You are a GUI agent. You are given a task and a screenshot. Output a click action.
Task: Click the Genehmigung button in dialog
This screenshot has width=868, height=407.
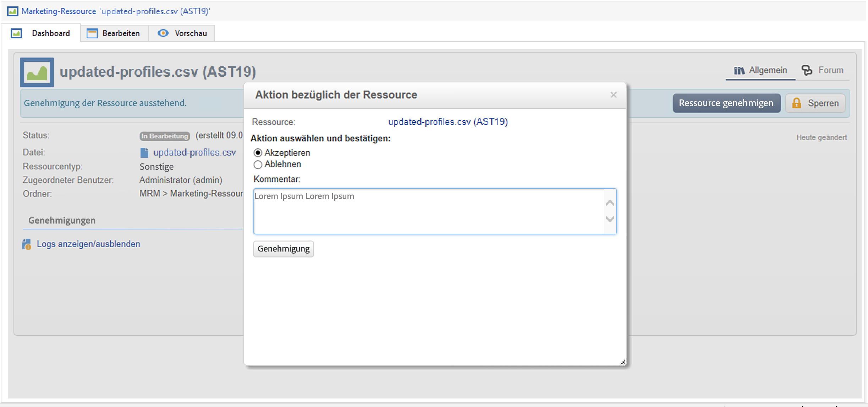click(284, 249)
